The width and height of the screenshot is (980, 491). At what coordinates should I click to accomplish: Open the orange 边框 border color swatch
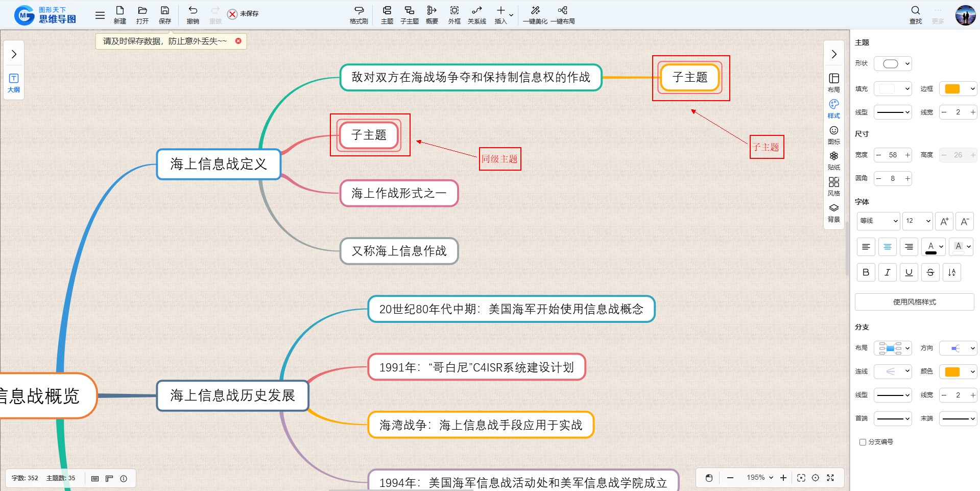[958, 89]
